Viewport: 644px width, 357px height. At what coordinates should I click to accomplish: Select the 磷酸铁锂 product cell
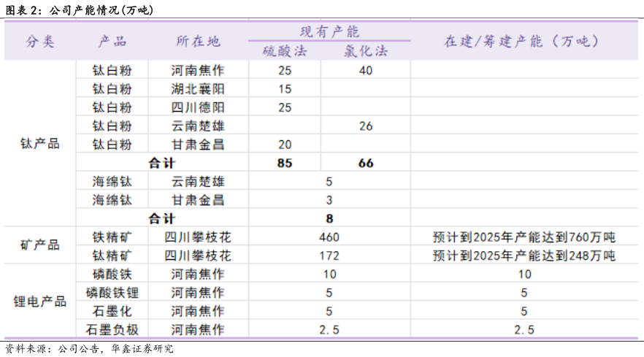[x=112, y=293]
